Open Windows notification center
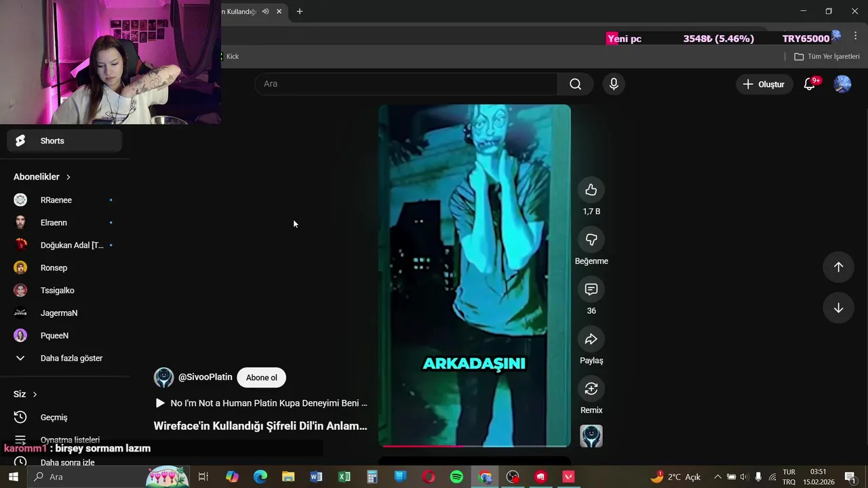Viewport: 868px width, 488px height. 850,476
